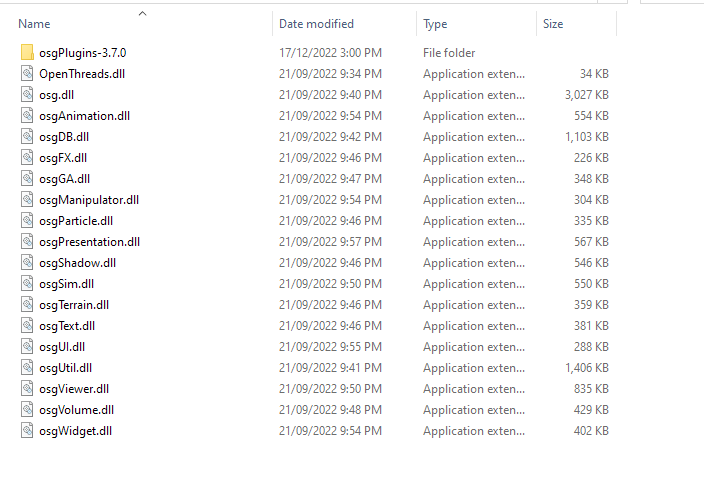
Task: Toggle the sort direction arrow above Name
Action: coord(142,13)
